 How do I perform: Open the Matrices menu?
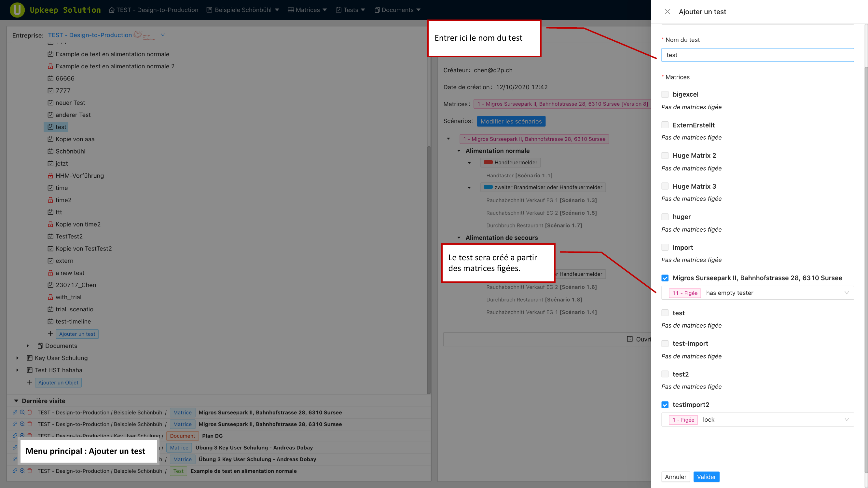tap(307, 10)
